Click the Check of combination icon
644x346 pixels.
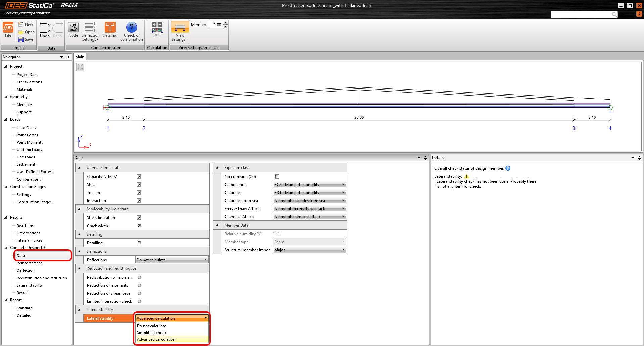point(131,28)
